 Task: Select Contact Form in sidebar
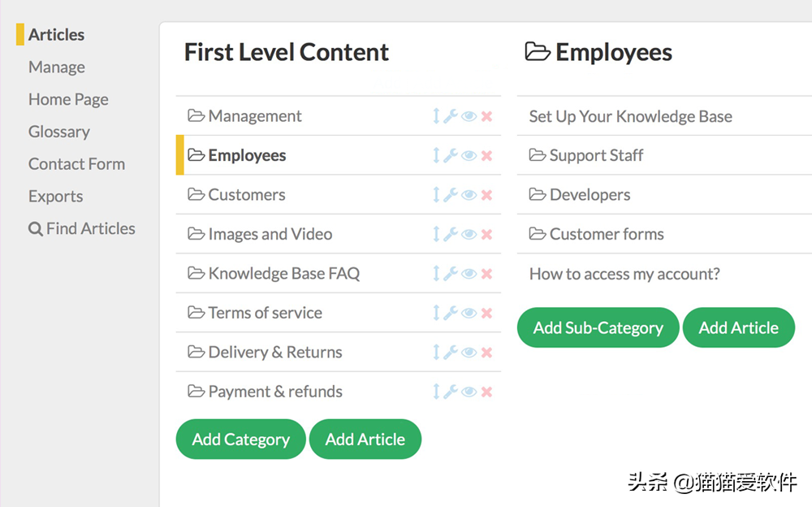[x=76, y=164]
